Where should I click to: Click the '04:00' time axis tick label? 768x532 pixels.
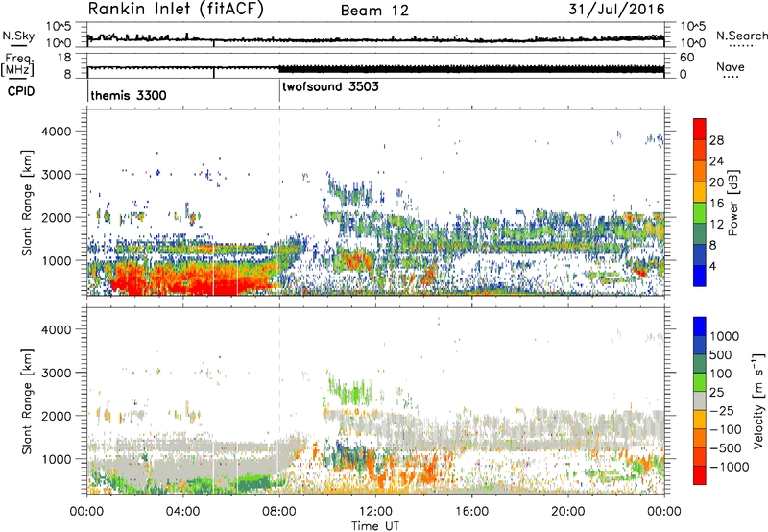click(182, 512)
